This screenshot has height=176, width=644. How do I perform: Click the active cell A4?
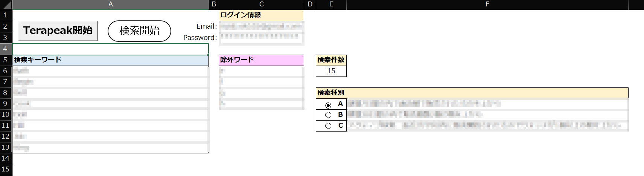coord(110,49)
